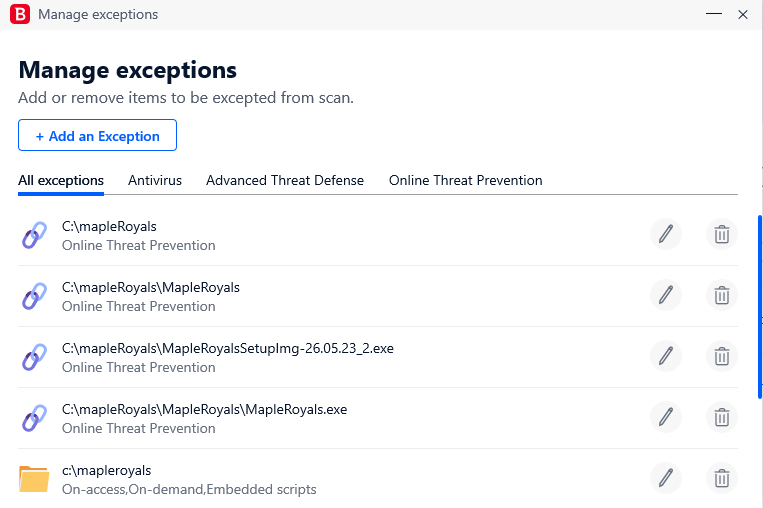The image size is (763, 508).
Task: Delete the C:\mapleRoyals exception
Action: point(722,234)
